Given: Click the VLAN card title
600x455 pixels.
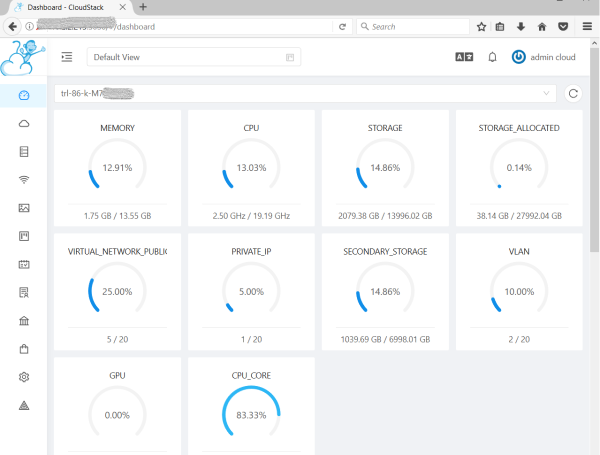Looking at the screenshot, I should pyautogui.click(x=519, y=251).
